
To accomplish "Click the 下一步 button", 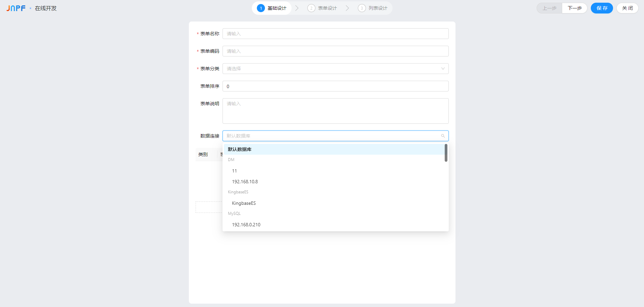I will pyautogui.click(x=574, y=8).
